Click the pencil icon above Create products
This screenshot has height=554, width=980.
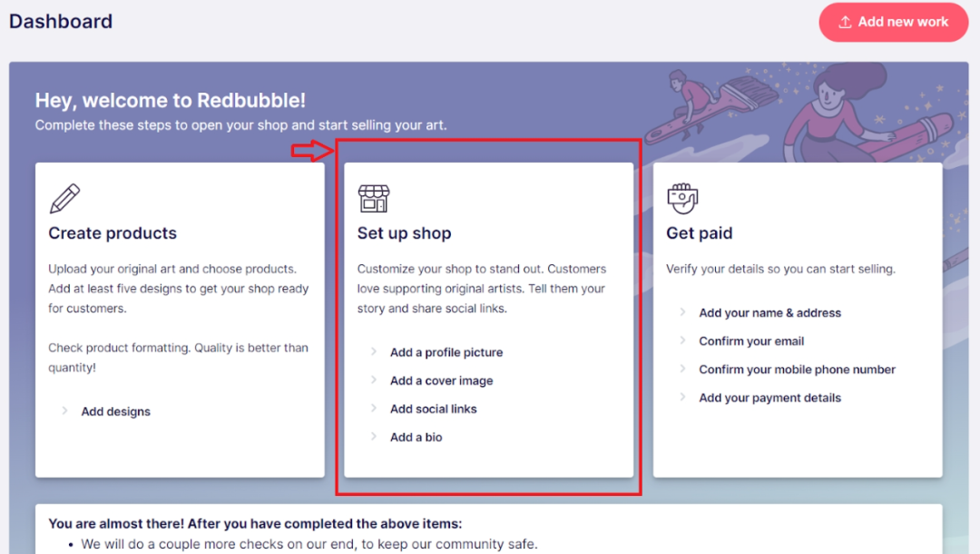(64, 198)
